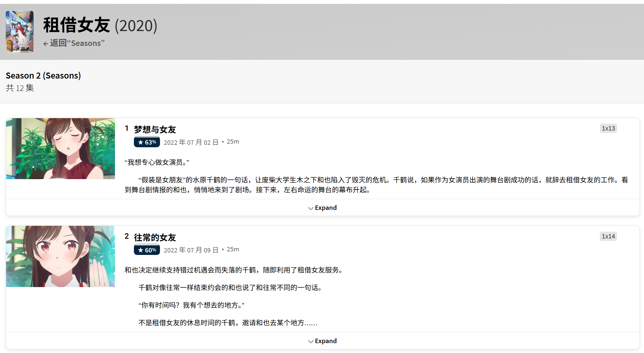Image resolution: width=644 pixels, height=353 pixels.
Task: Click the 租借女友 show title
Action: pyautogui.click(x=77, y=25)
